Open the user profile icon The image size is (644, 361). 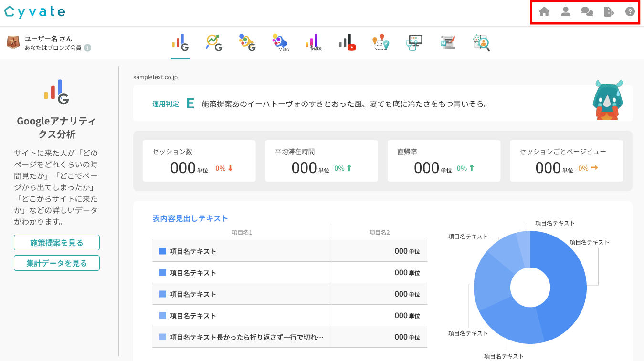566,12
